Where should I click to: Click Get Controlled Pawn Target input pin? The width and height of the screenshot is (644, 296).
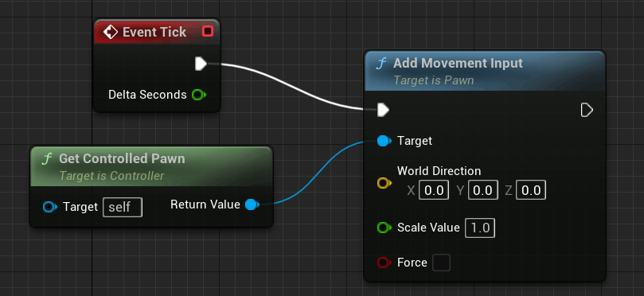pos(49,207)
